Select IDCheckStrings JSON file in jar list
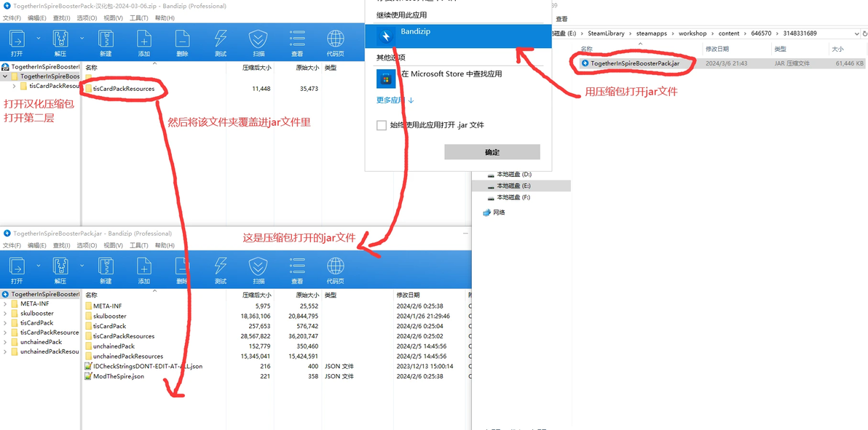Image resolution: width=868 pixels, height=430 pixels. point(143,367)
